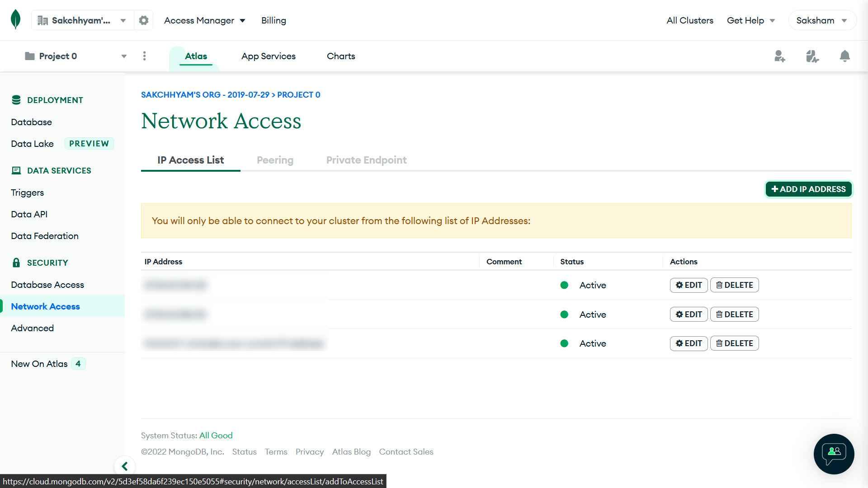868x488 pixels.
Task: Open organization settings gear icon
Action: 144,20
